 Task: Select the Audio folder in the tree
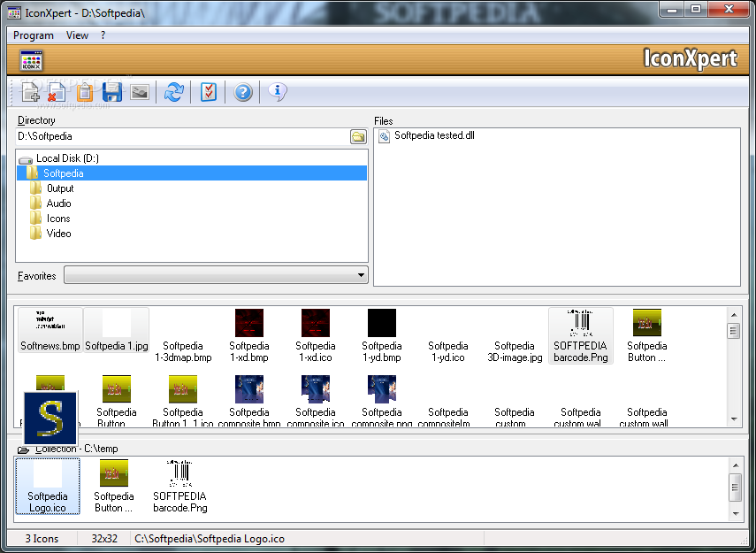59,204
